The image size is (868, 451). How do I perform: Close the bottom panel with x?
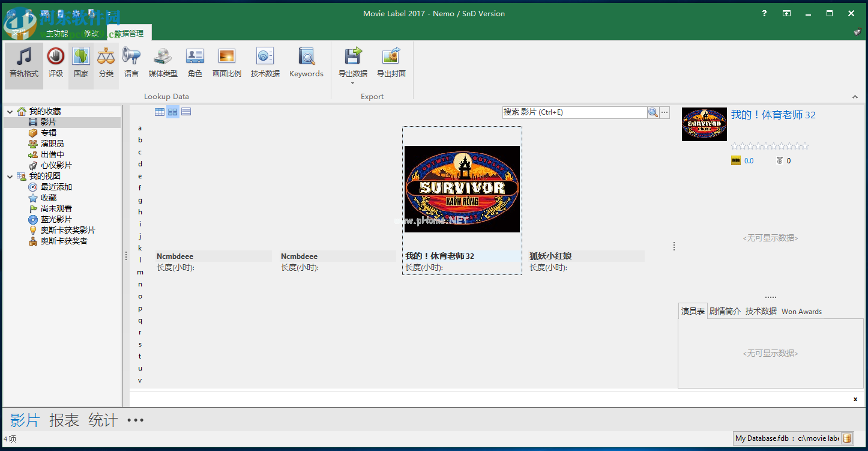(x=855, y=399)
